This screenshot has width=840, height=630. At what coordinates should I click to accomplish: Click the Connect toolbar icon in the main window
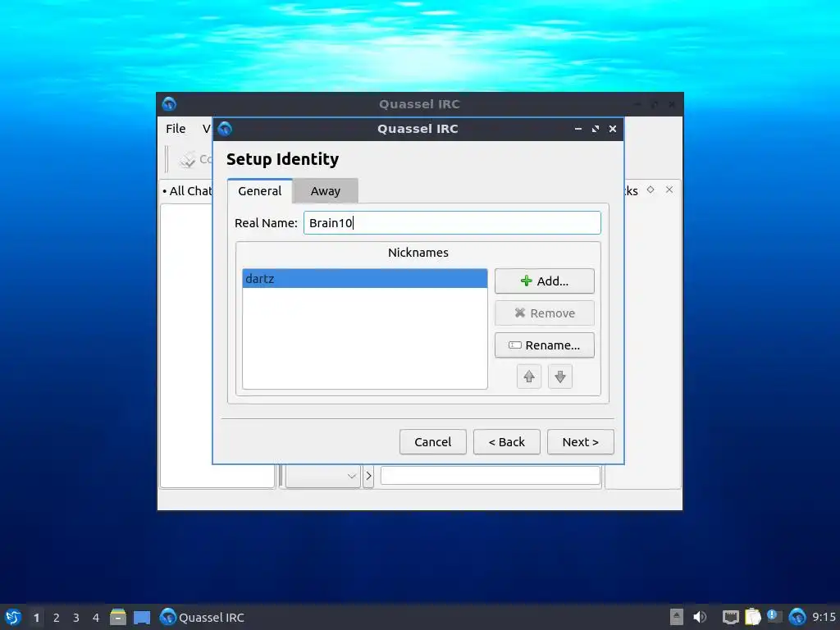188,159
